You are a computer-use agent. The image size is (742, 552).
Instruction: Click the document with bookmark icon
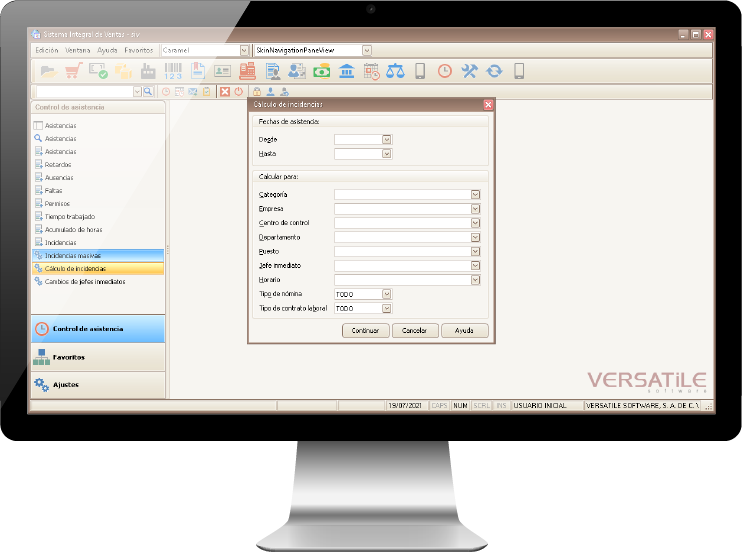(x=198, y=71)
